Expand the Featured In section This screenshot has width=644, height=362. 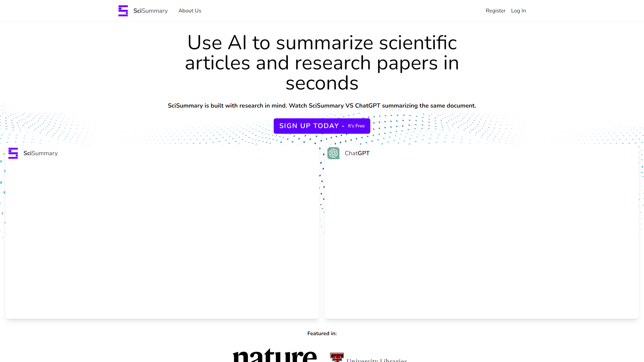[x=322, y=333]
